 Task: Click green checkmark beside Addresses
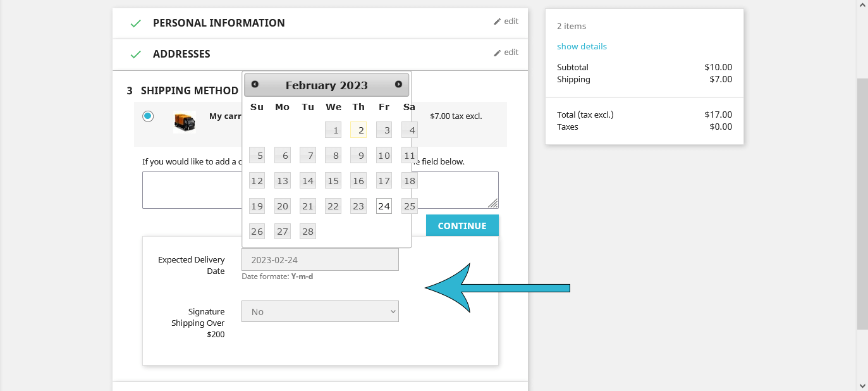pyautogui.click(x=135, y=54)
